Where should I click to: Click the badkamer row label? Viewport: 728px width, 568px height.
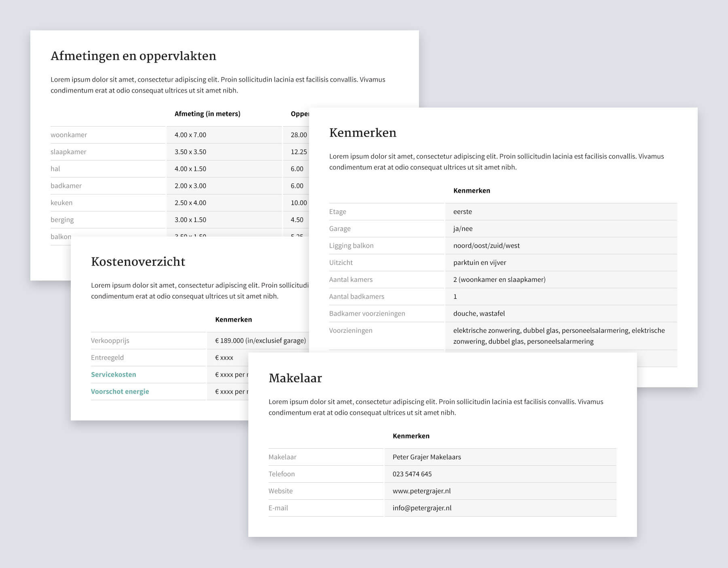pyautogui.click(x=66, y=186)
